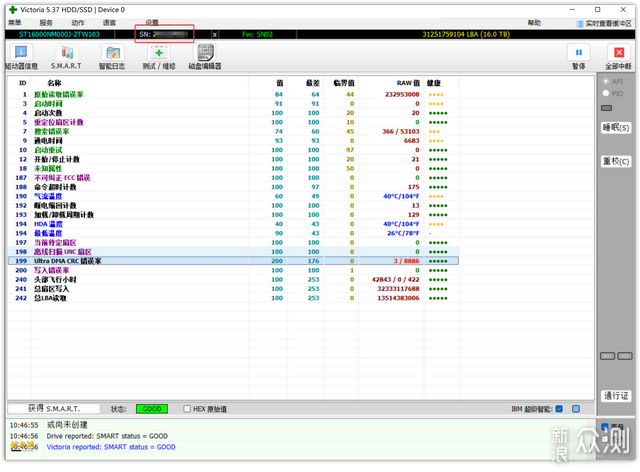640x472 pixels.
Task: Click the small x next to serial number
Action: [215, 35]
